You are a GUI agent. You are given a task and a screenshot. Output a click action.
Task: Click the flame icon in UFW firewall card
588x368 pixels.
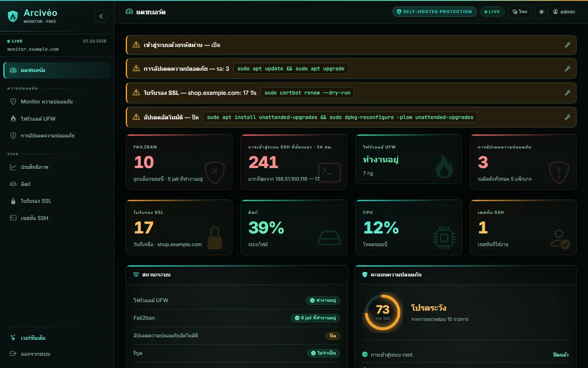click(x=444, y=167)
